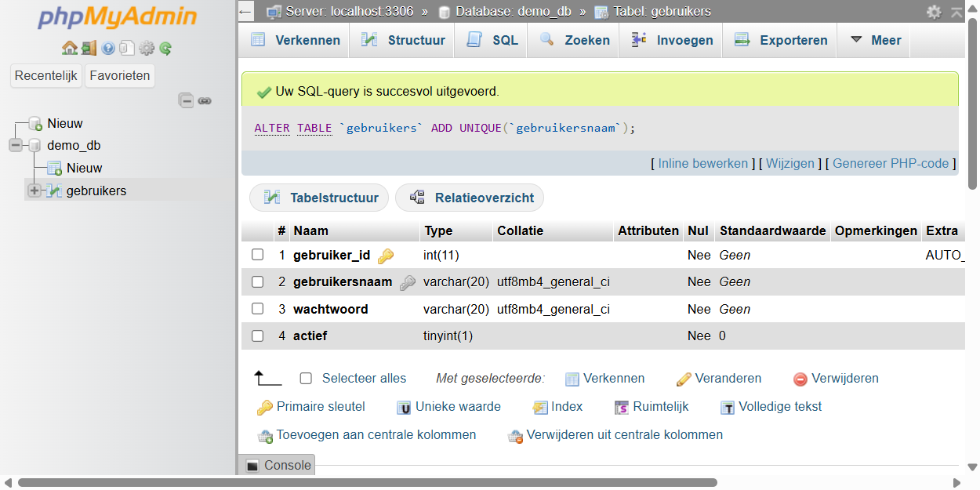
Task: Click the green reload navigation icon
Action: 165,49
